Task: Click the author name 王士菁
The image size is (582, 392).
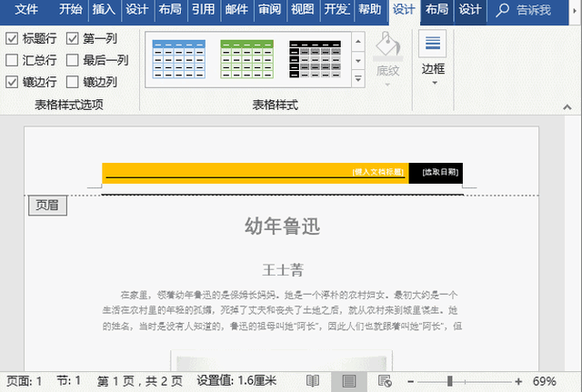Action: click(283, 270)
